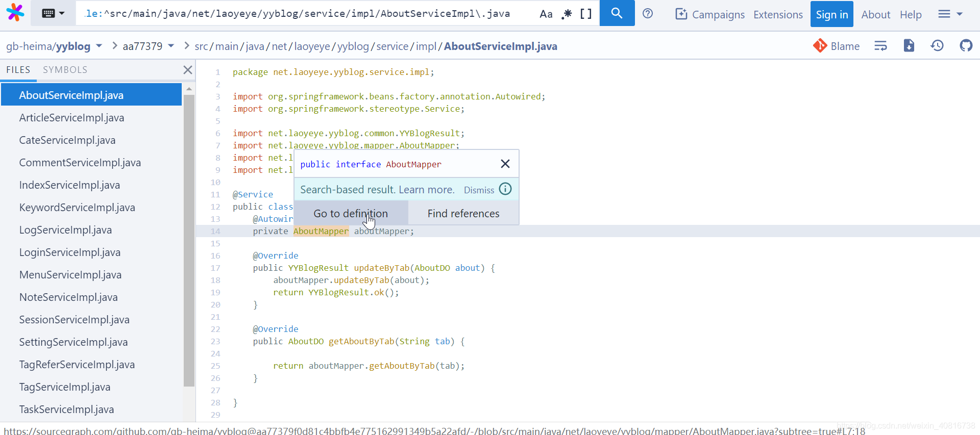Click the Sign in button
Screen dimensions: 980x435
pos(831,14)
